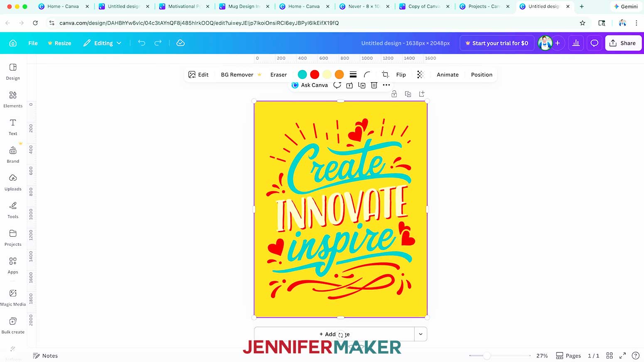Screen dimensions: 644x362
Task: Redo the last action
Action: 158,43
